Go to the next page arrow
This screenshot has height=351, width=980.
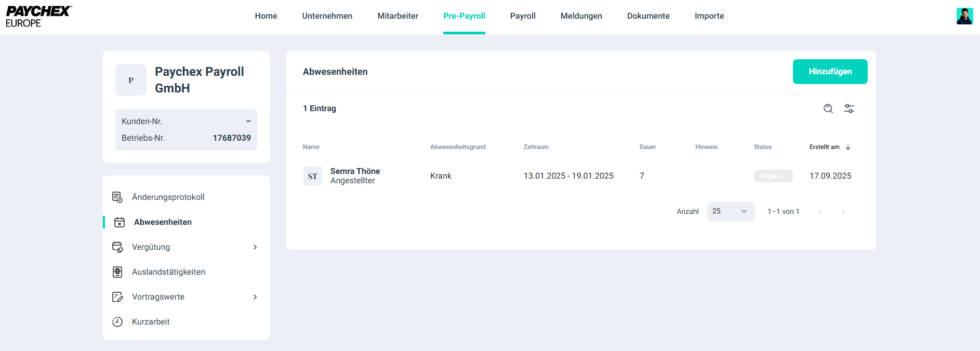[x=843, y=212]
